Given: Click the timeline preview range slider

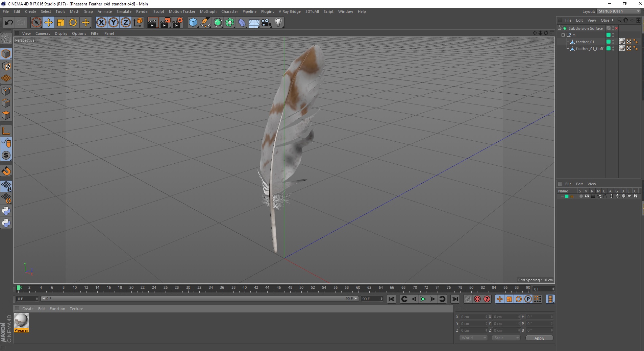Looking at the screenshot, I should (199, 299).
